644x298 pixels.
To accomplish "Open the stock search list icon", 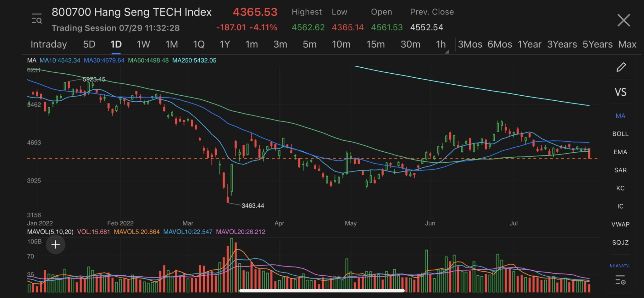I will click(x=37, y=19).
